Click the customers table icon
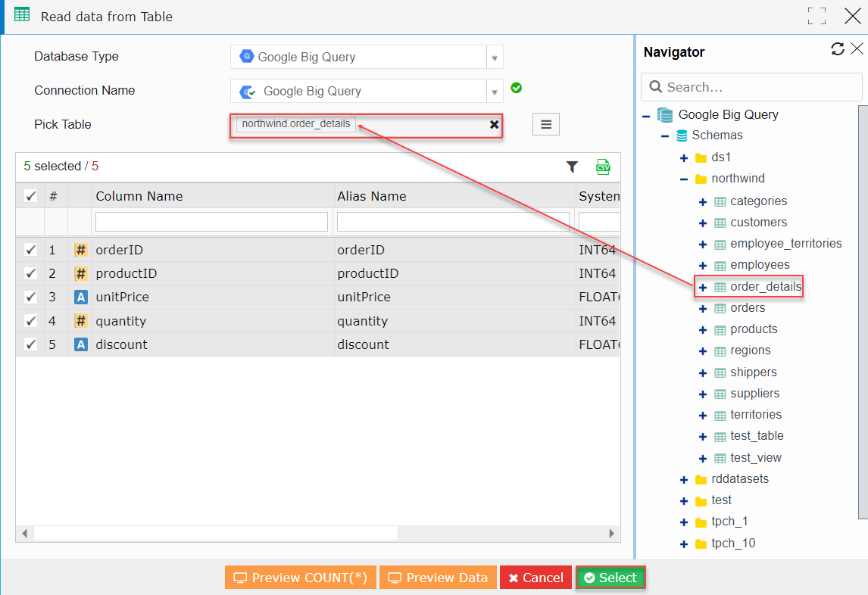868x595 pixels. tap(720, 223)
